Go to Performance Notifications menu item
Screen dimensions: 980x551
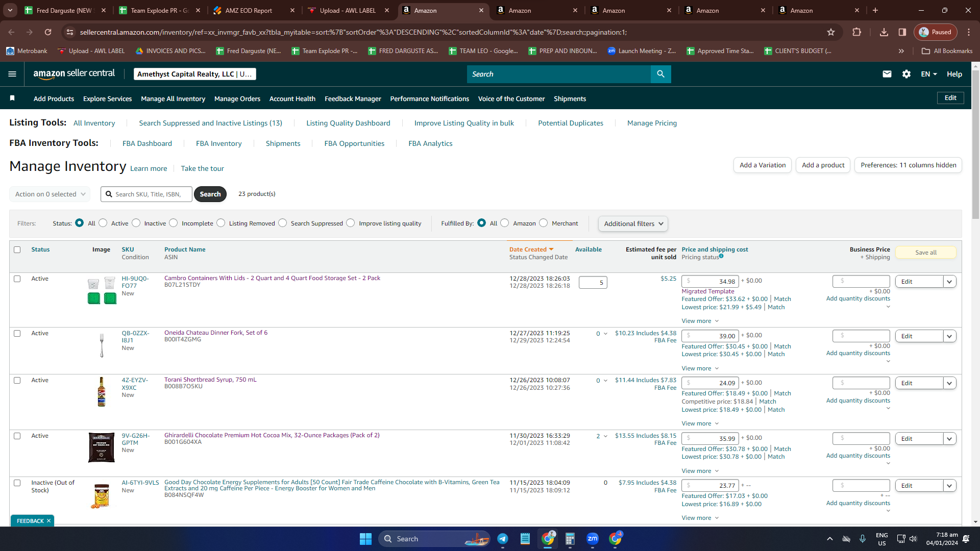430,98
